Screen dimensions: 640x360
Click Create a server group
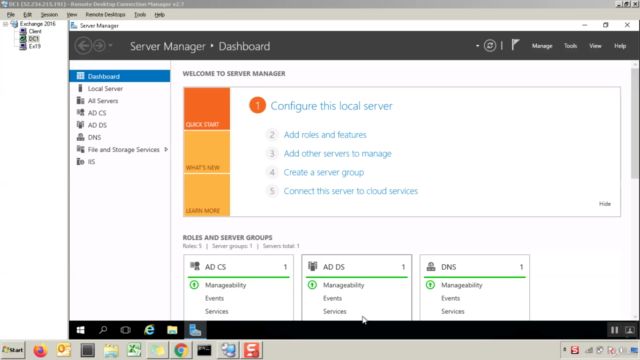(324, 172)
